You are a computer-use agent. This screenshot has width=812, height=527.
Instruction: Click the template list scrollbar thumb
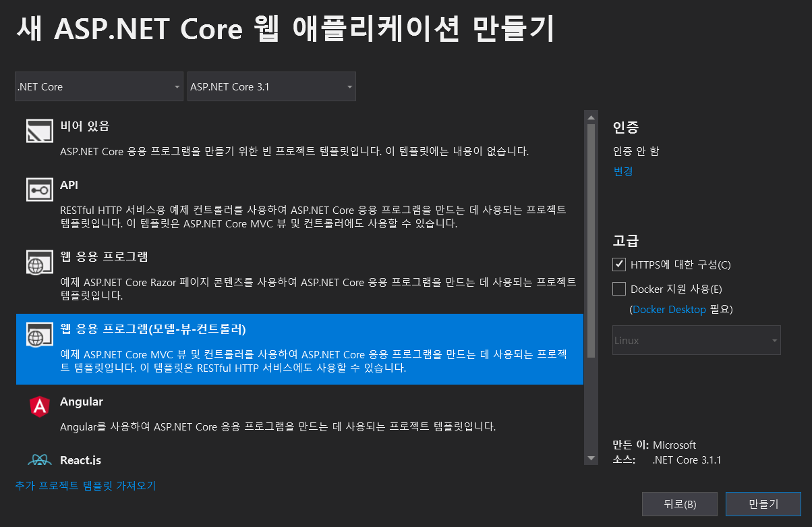[591, 240]
